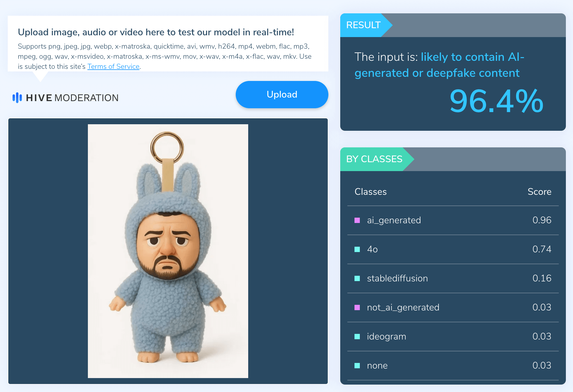Image resolution: width=573 pixels, height=392 pixels.
Task: Click the AI-generated or deepfake result text
Action: pyautogui.click(x=440, y=65)
